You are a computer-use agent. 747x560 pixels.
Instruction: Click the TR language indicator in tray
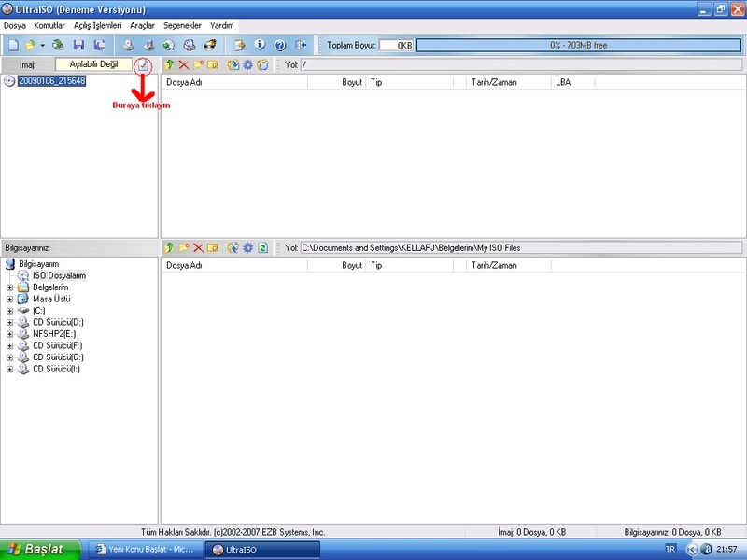(x=669, y=550)
